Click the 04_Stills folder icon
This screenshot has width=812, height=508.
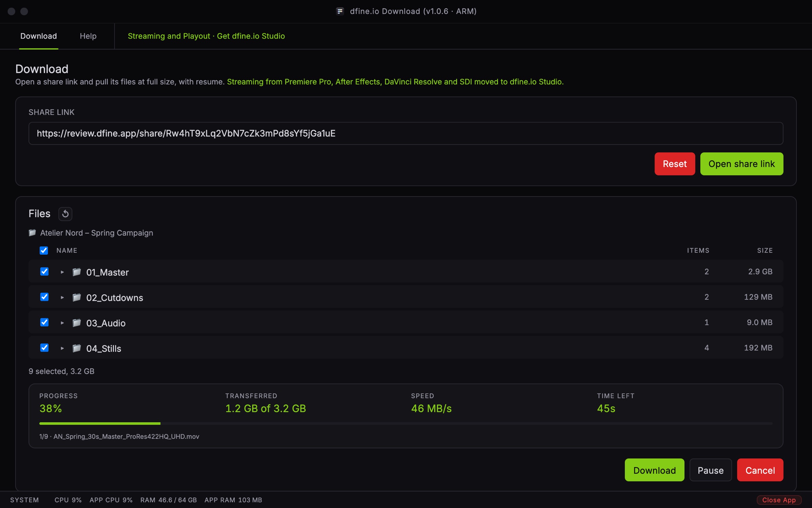point(76,348)
